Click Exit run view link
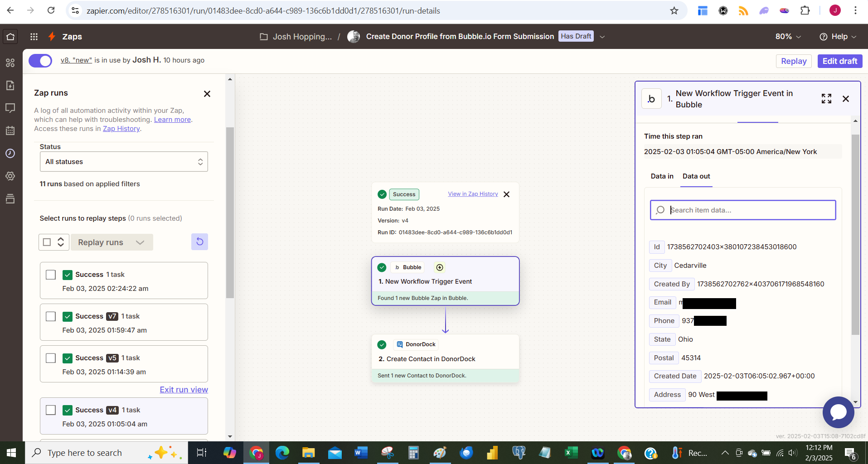 click(184, 390)
